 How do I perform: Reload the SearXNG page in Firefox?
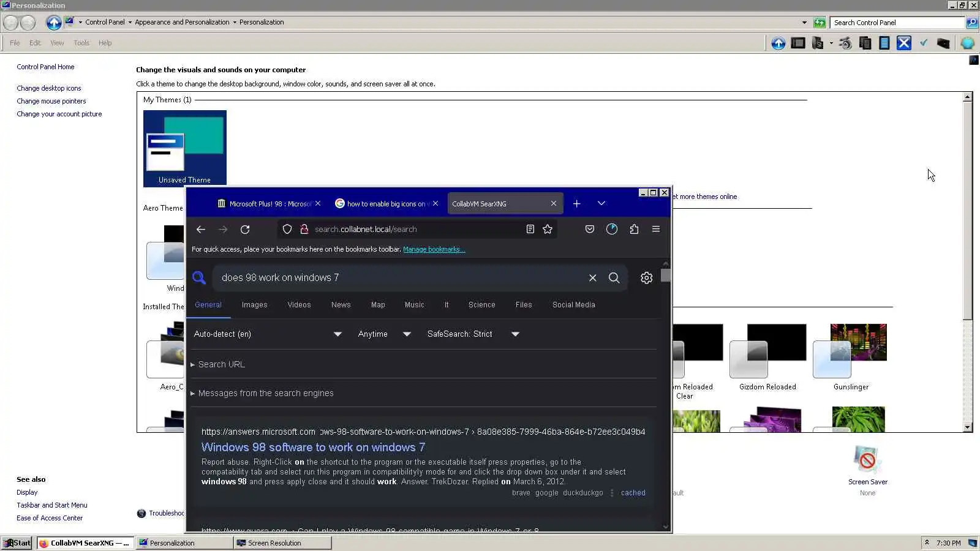pyautogui.click(x=245, y=229)
